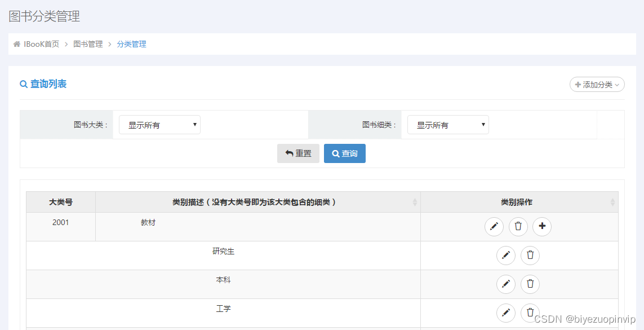The height and width of the screenshot is (330, 644).
Task: Edit the 教材 category row
Action: click(x=494, y=227)
